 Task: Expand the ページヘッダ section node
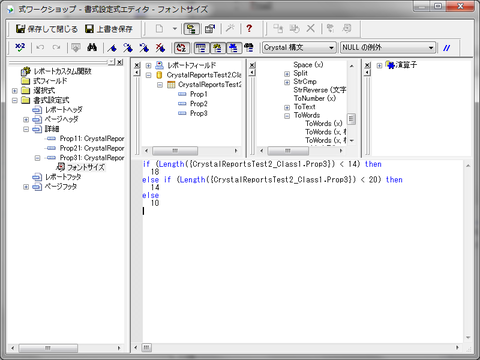(x=26, y=119)
